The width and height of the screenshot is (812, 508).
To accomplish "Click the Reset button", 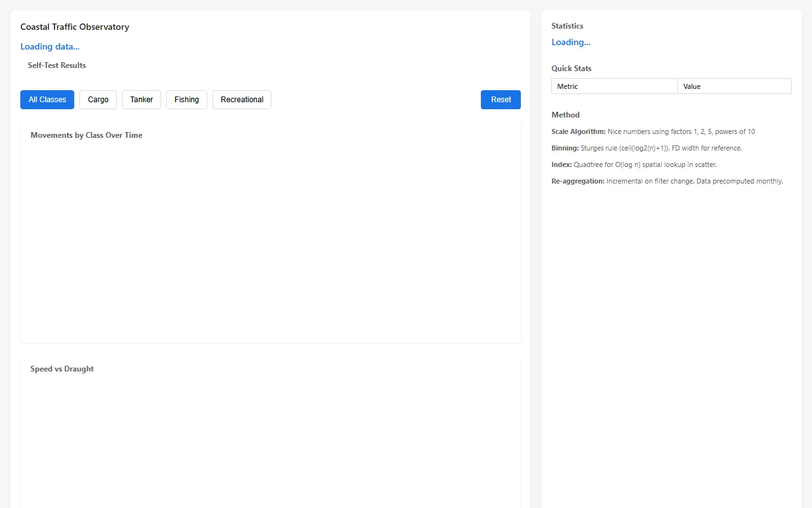I will (x=501, y=100).
